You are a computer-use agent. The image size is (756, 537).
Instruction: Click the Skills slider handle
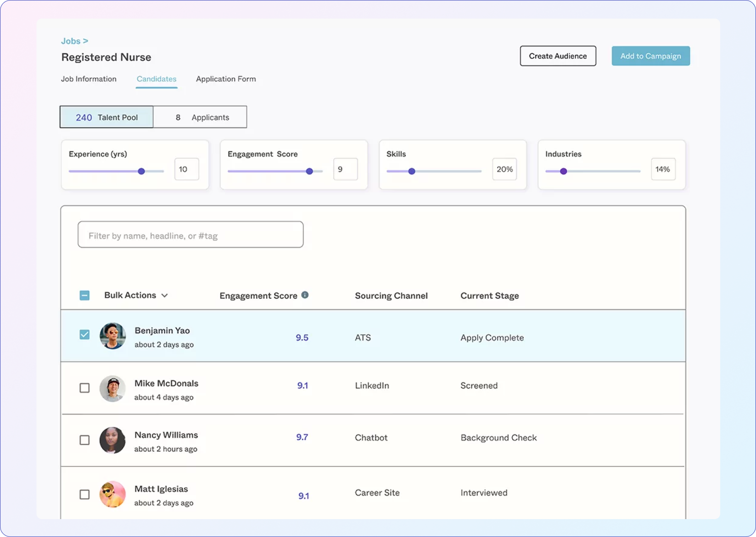tap(412, 171)
